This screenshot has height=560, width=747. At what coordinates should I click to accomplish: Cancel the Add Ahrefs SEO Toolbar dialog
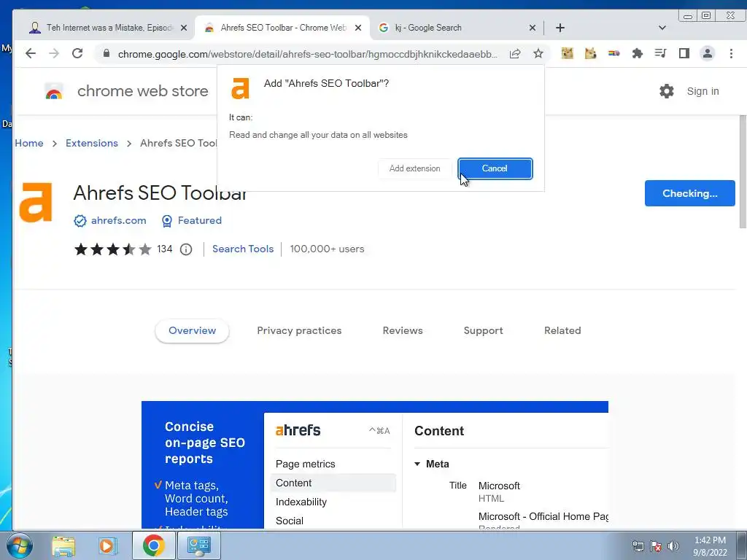pyautogui.click(x=495, y=168)
